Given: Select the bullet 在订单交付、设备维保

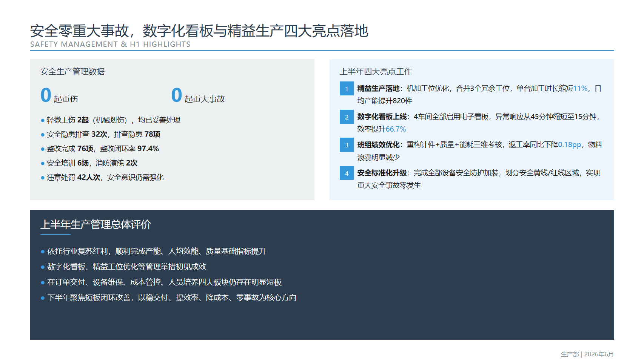Looking at the screenshot, I should pos(161,282).
